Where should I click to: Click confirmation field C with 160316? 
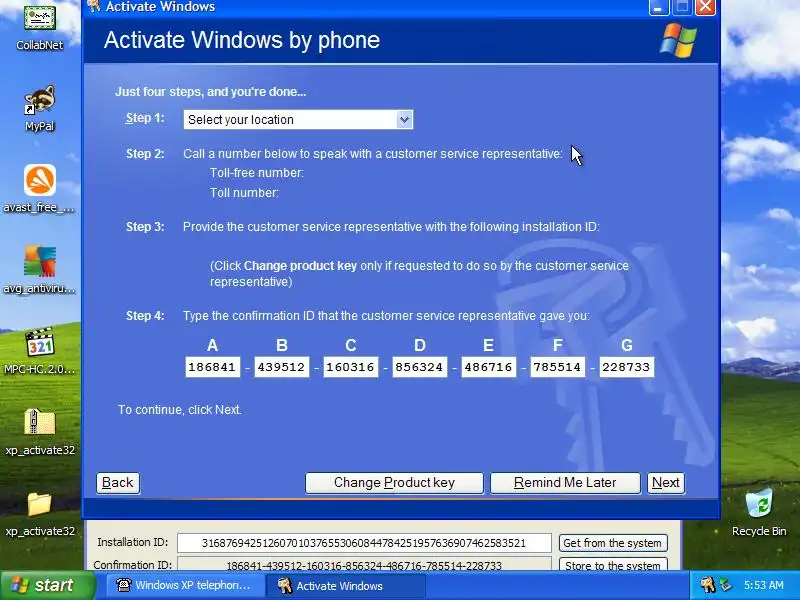tap(351, 367)
